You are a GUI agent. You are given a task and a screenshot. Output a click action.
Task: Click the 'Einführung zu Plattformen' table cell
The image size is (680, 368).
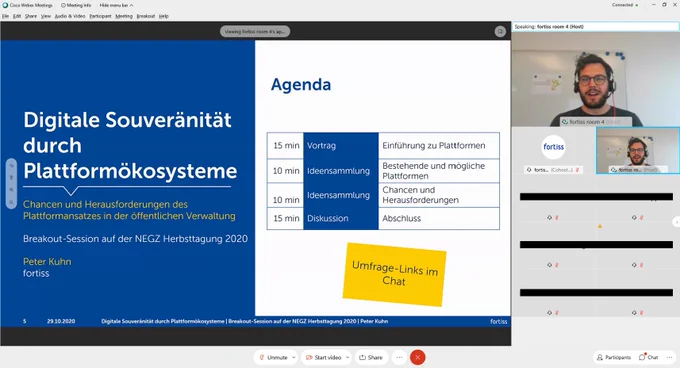tap(439, 146)
